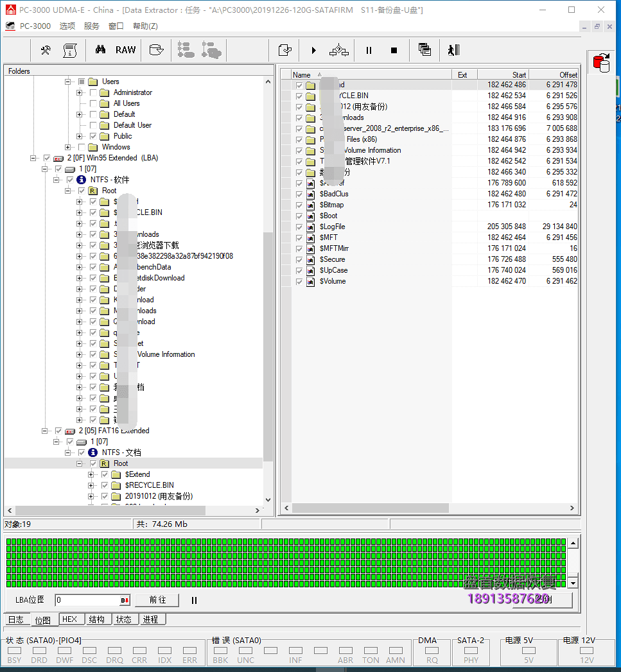Open the 选项 menu
Image resolution: width=621 pixels, height=672 pixels.
(67, 26)
